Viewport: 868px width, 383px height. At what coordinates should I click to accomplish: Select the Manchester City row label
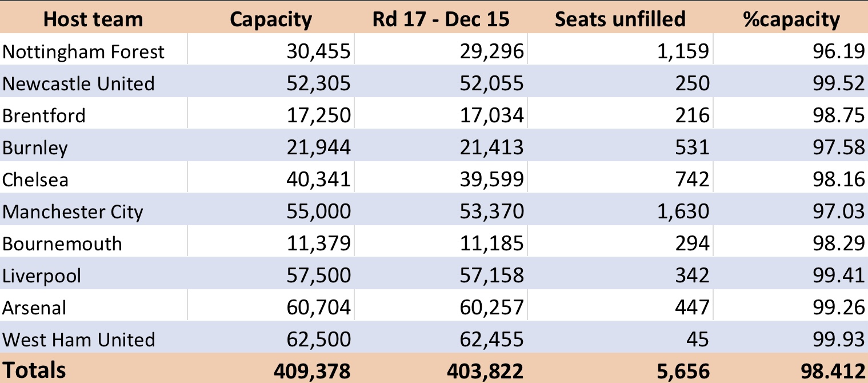pyautogui.click(x=73, y=212)
